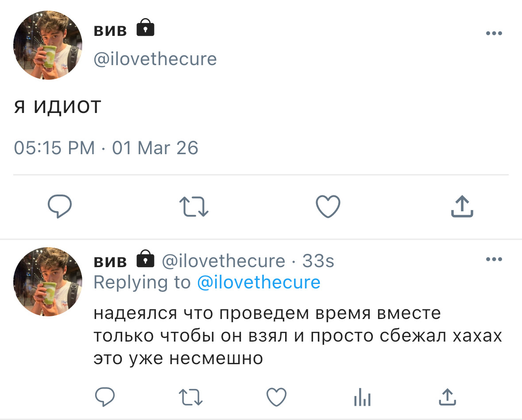
Task: Like the main tweet with the heart icon
Action: click(328, 206)
